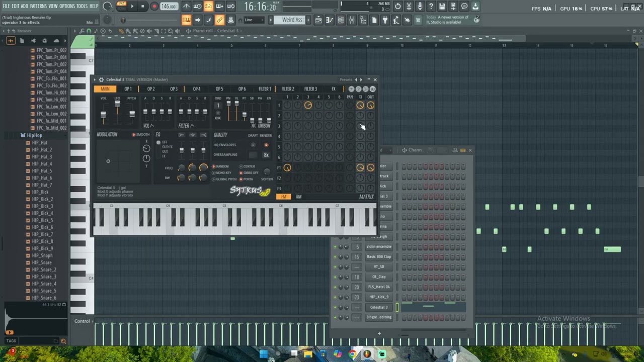The image size is (644, 362).
Task: Open the Presets menu in Sytrus
Action: coord(346,79)
